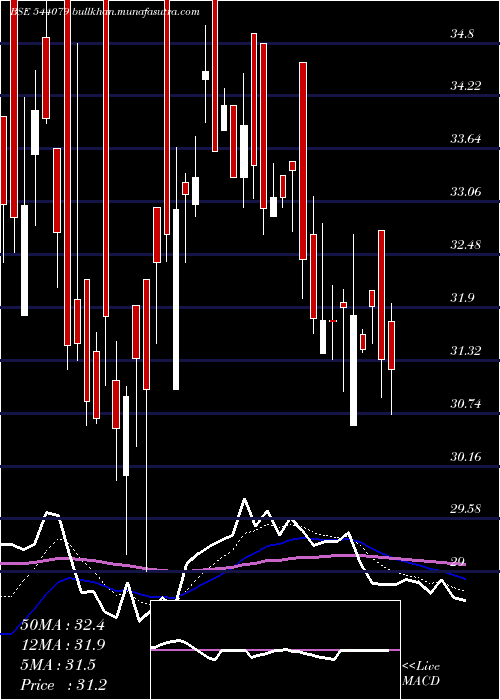The image size is (500, 700).
Task: Select the 33.64 price level label
Action: (465, 139)
